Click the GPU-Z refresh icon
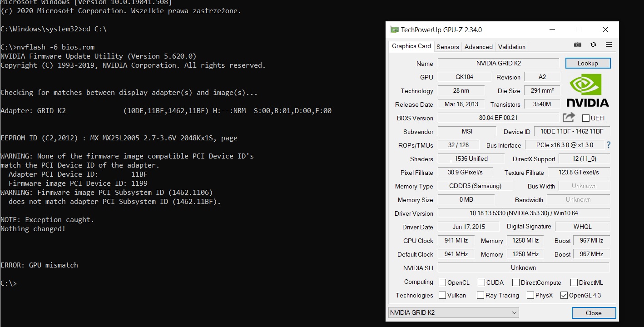The image size is (644, 327). coord(593,45)
